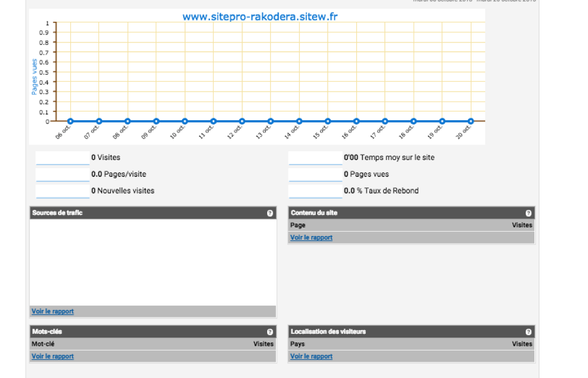Pick the 10 oct. point on the graph
This screenshot has height=378, width=588.
click(x=185, y=121)
